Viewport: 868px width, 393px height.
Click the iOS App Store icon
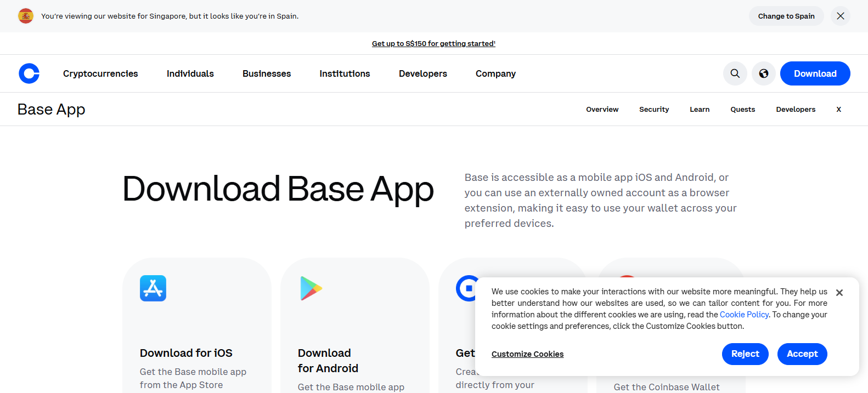click(x=153, y=288)
